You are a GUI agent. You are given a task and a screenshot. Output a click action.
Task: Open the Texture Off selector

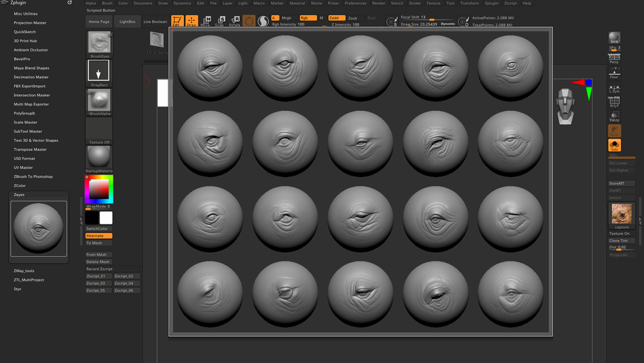(x=99, y=131)
